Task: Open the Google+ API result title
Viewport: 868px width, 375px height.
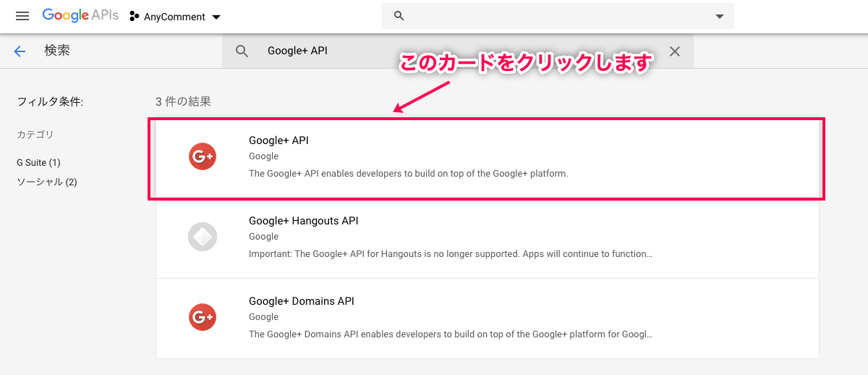Action: pos(278,140)
